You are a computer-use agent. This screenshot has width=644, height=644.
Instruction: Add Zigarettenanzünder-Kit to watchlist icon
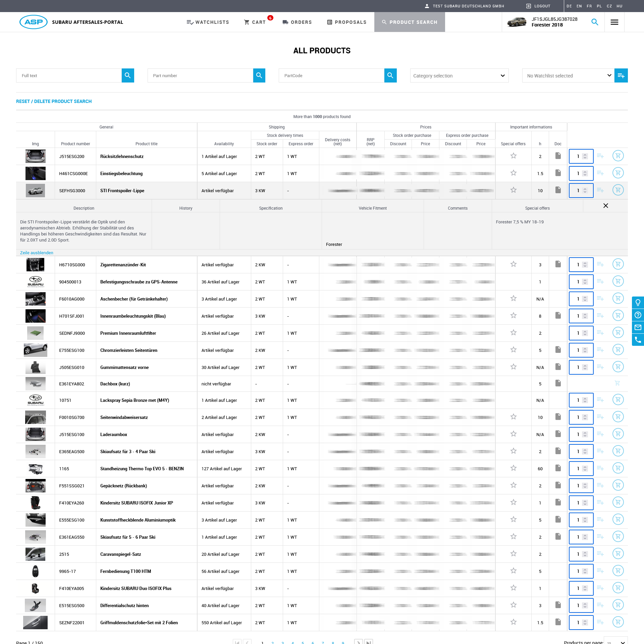(x=600, y=265)
